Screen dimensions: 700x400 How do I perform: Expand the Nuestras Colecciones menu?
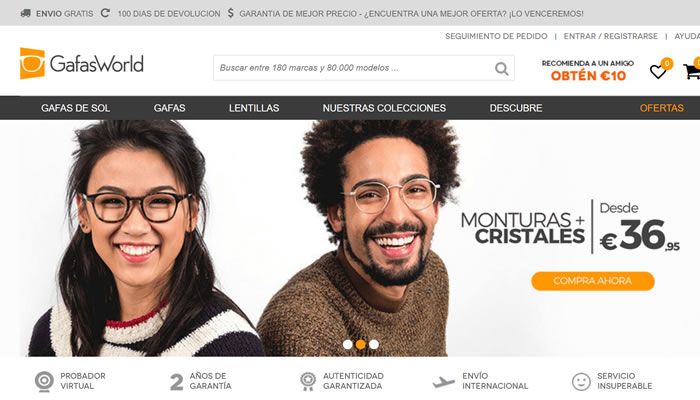pyautogui.click(x=384, y=108)
